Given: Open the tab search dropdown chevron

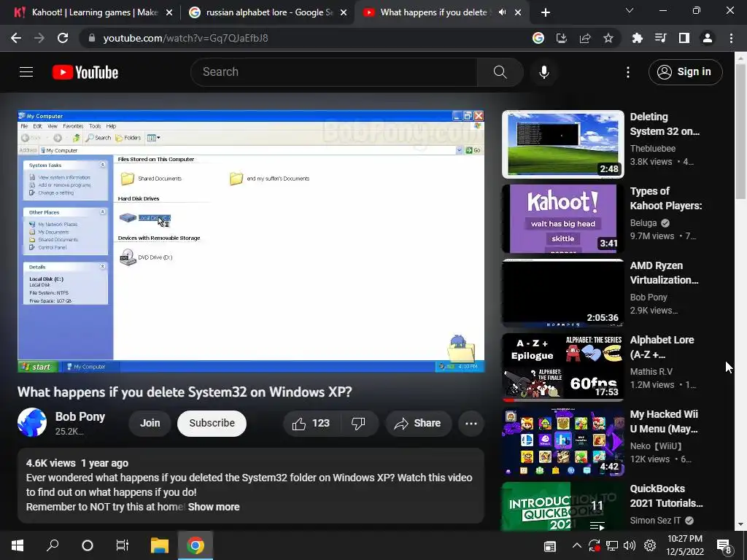Looking at the screenshot, I should pyautogui.click(x=630, y=10).
